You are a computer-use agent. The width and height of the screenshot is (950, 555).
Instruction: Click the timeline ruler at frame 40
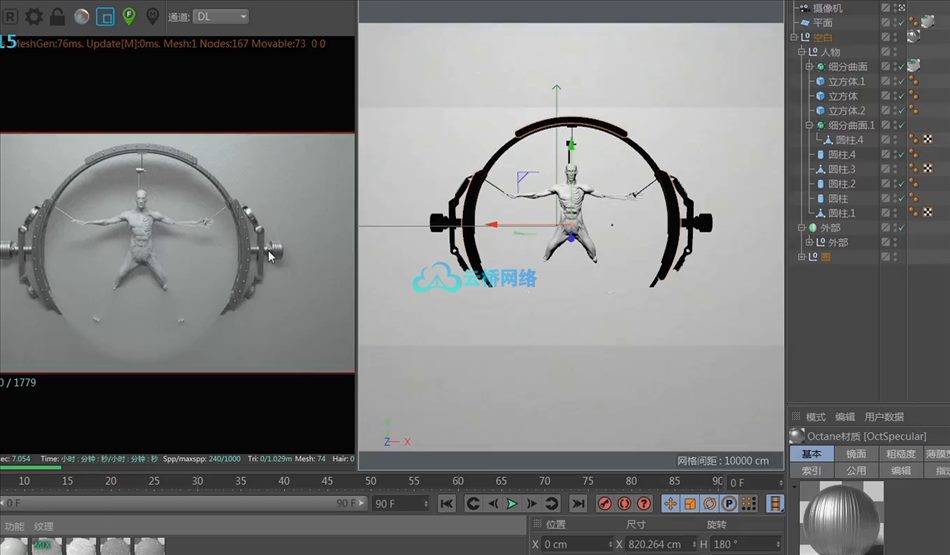[284, 481]
